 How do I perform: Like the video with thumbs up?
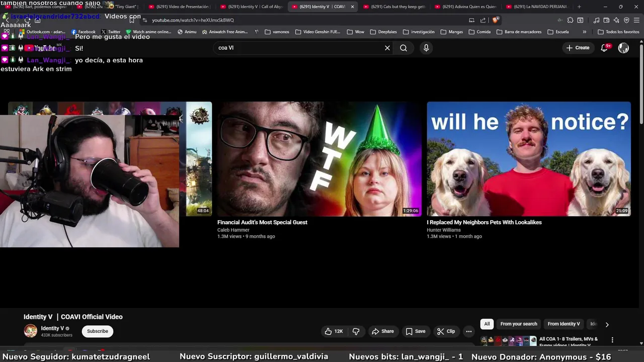[x=334, y=331]
